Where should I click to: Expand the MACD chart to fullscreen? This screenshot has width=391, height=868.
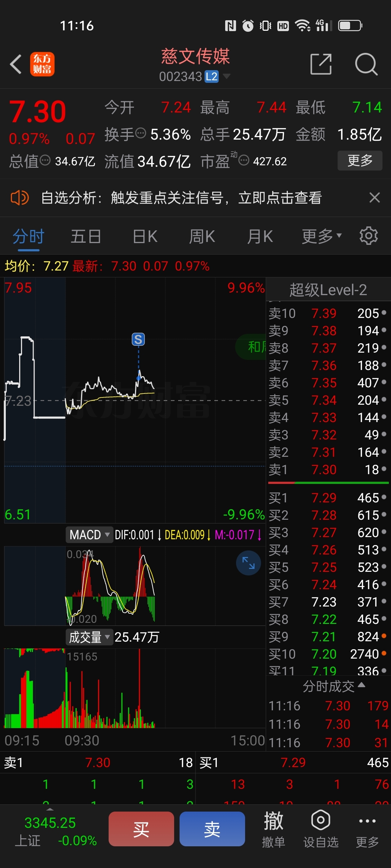pos(248,563)
